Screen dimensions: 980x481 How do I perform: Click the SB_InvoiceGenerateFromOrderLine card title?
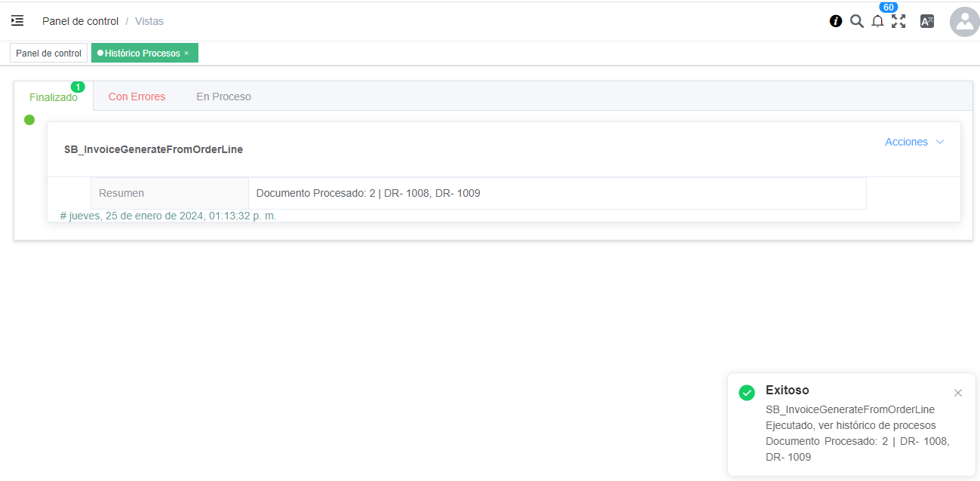pos(153,149)
